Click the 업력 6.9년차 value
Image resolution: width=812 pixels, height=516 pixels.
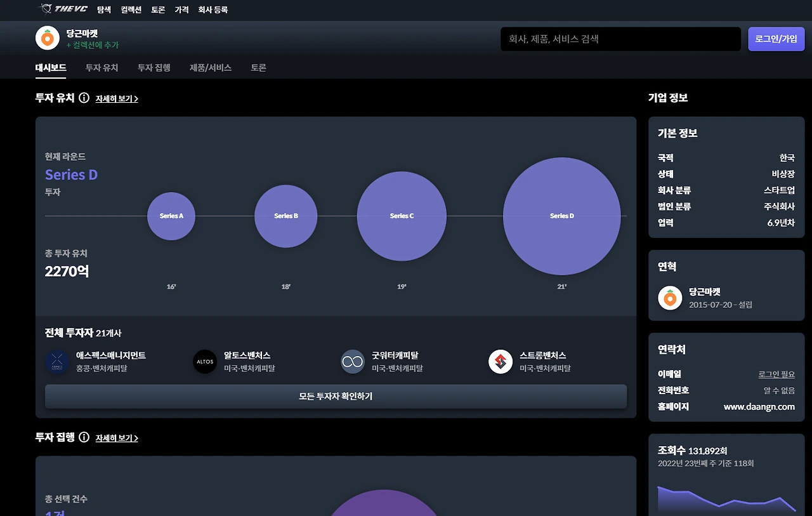781,223
